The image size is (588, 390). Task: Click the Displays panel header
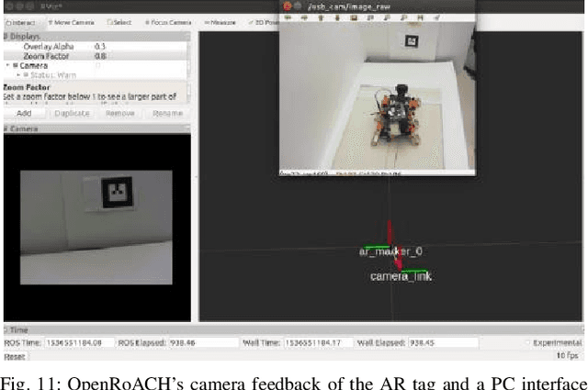tap(96, 37)
